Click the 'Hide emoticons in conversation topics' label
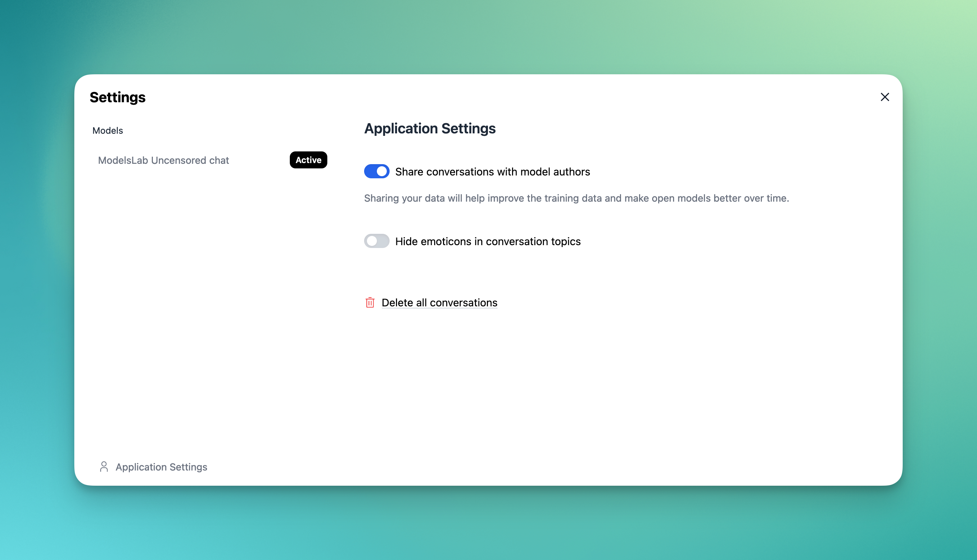Image resolution: width=977 pixels, height=560 pixels. pyautogui.click(x=488, y=241)
